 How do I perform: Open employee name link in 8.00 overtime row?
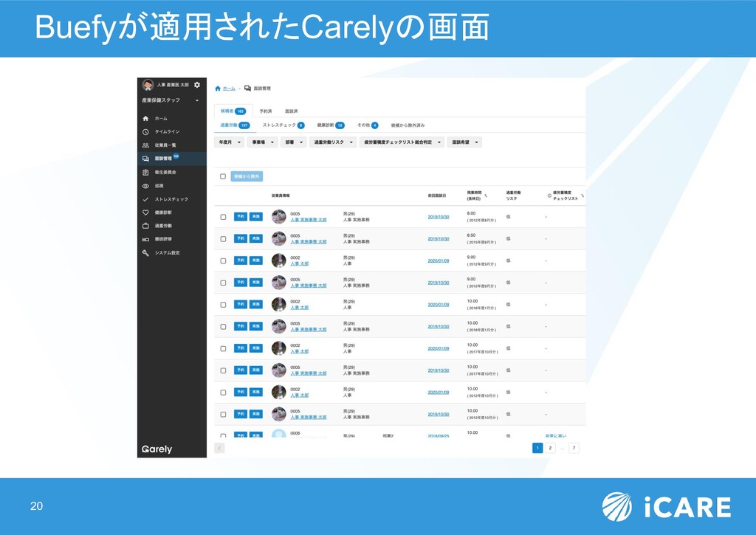click(x=309, y=220)
